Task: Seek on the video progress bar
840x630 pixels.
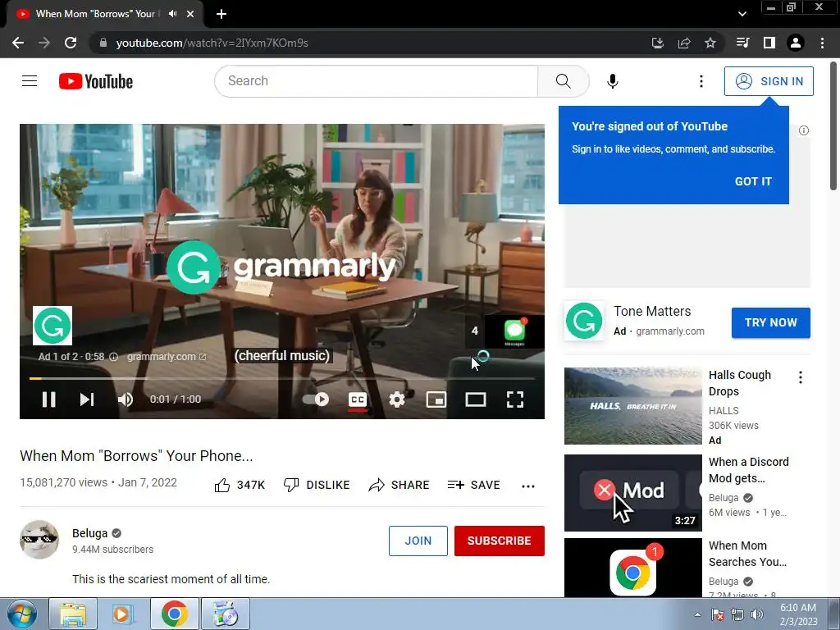Action: [x=282, y=378]
